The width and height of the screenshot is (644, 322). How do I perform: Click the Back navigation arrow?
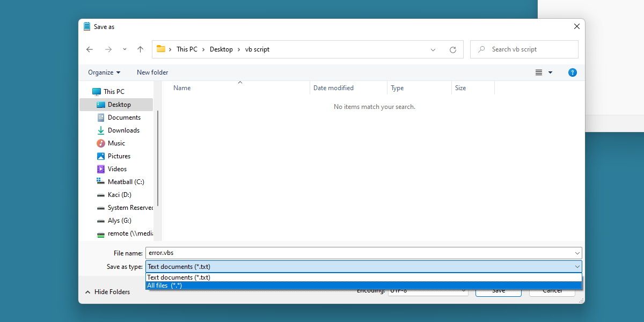pos(90,49)
